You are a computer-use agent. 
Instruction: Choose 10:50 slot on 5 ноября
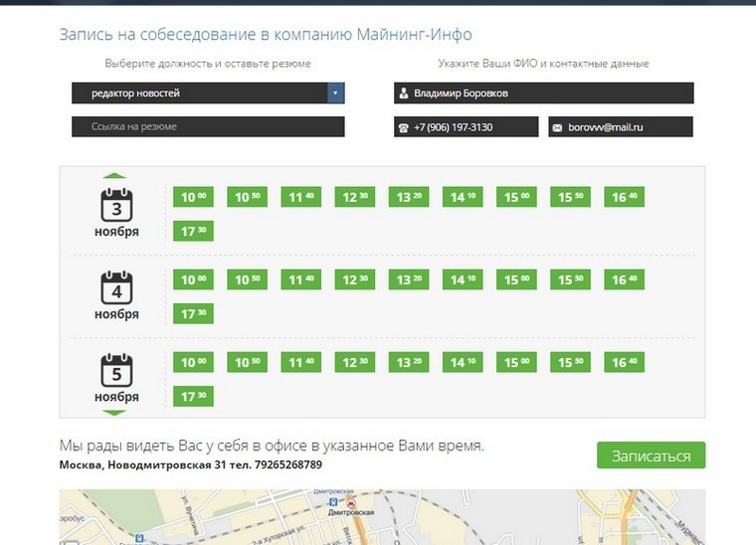tap(248, 362)
